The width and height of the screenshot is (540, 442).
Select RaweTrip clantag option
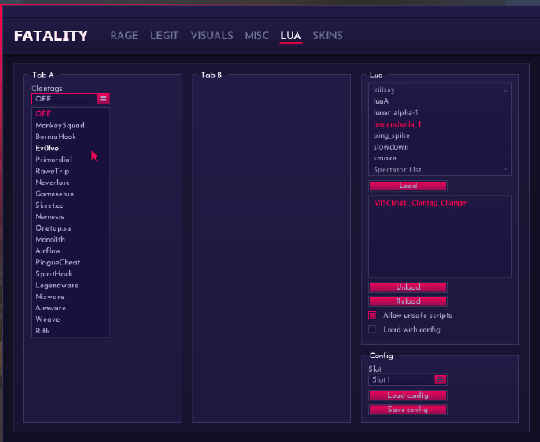71,171
